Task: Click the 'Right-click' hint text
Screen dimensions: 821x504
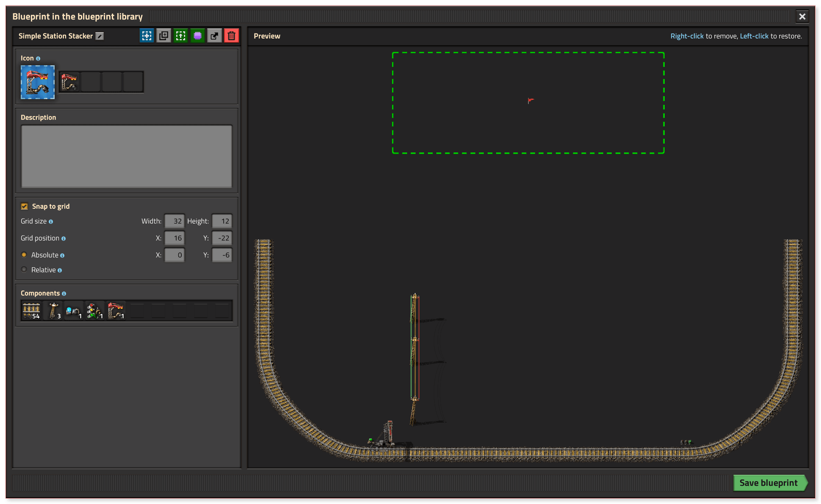Action: pos(687,36)
